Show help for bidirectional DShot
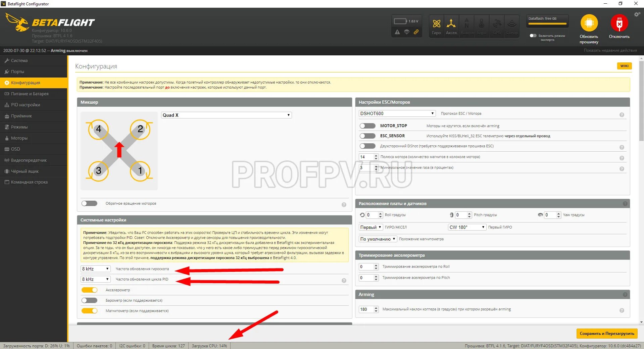Screen dimensions: 644x349 coord(622,147)
